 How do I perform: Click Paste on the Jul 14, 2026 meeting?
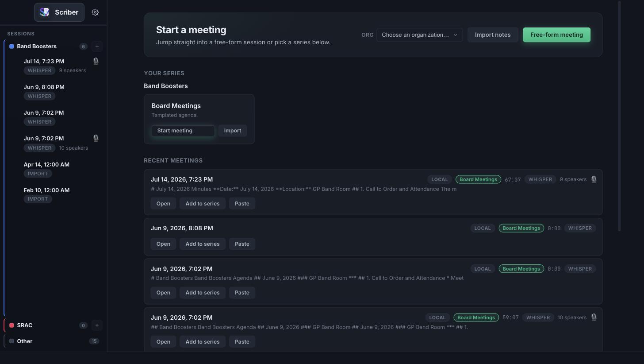[x=242, y=204]
